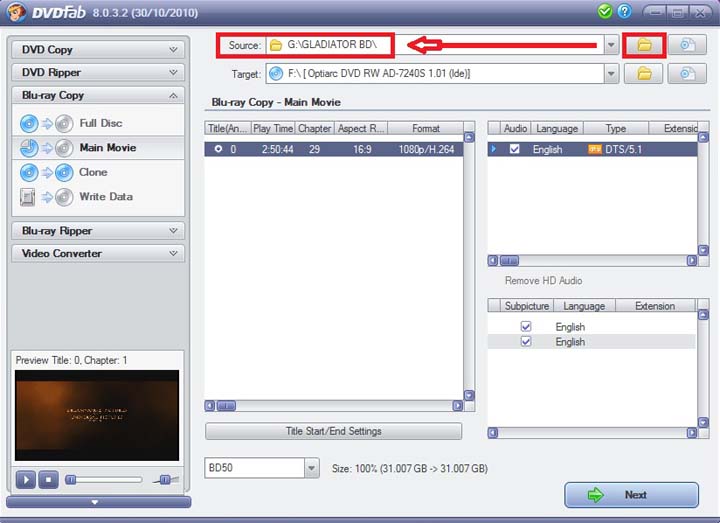Click the 2:50:44 play time cell
The width and height of the screenshot is (720, 523).
(277, 149)
